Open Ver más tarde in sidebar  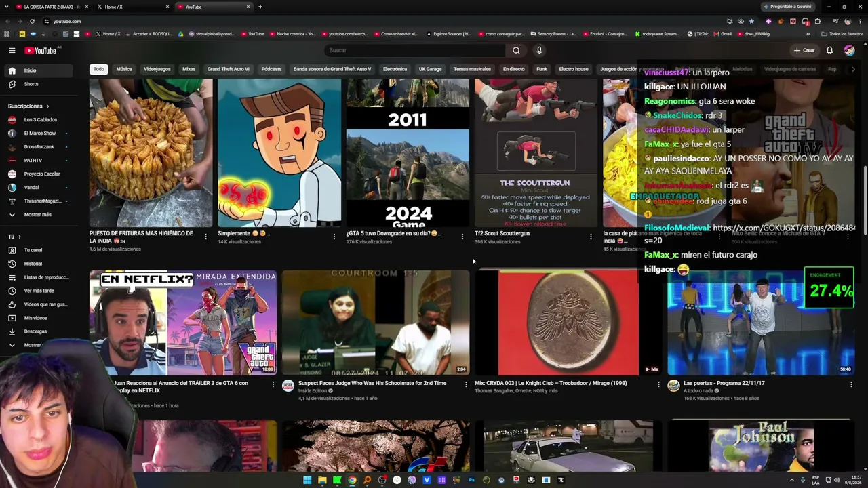38,291
